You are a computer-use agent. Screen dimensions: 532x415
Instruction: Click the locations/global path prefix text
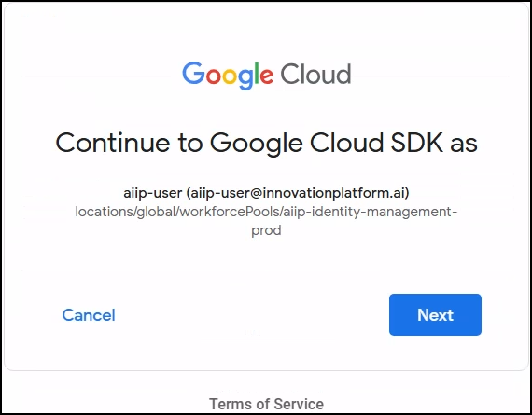tap(125, 212)
